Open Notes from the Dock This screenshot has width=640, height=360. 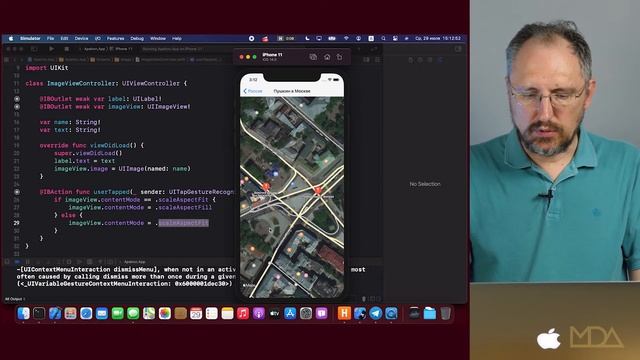[x=227, y=313]
